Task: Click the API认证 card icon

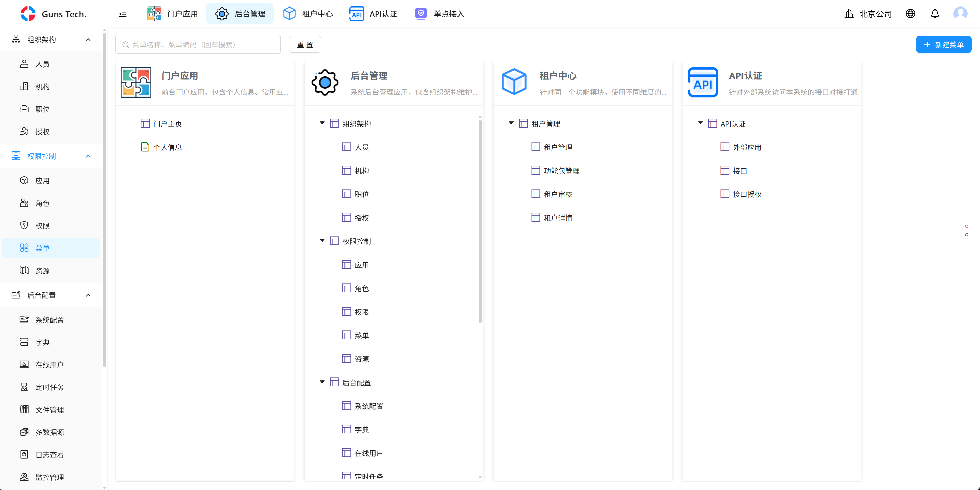Action: [703, 83]
